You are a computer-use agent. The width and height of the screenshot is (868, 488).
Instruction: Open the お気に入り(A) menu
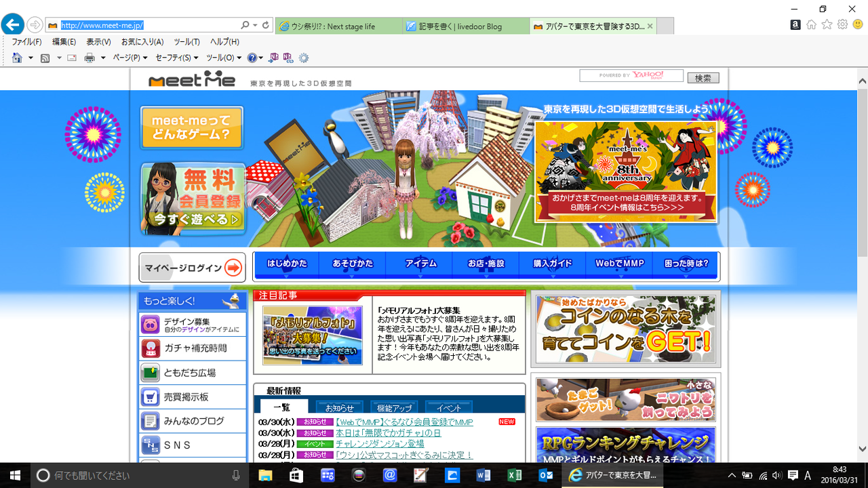(142, 42)
